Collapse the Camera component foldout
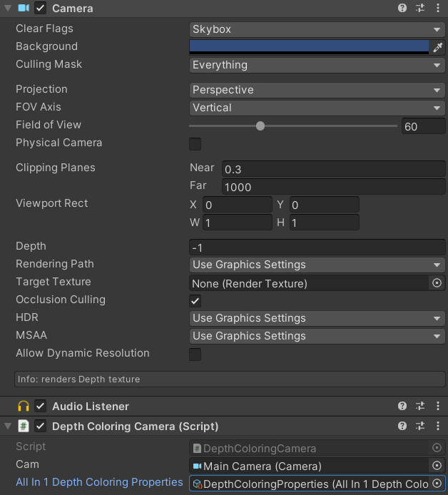 click(8, 8)
